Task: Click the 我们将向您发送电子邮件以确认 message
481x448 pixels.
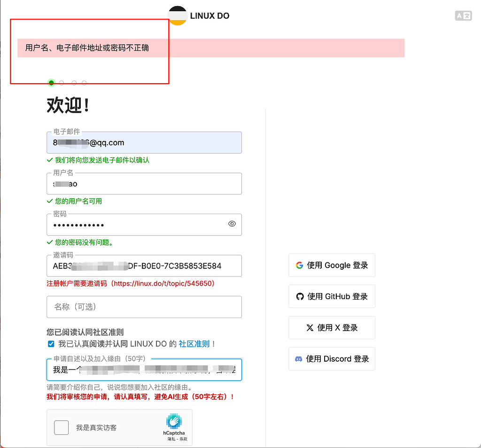Action: tap(102, 160)
